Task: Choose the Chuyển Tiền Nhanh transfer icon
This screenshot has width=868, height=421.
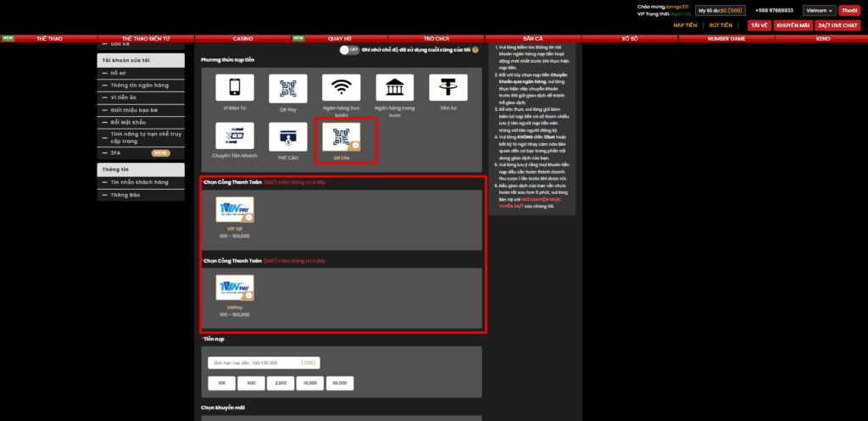Action: coord(235,136)
